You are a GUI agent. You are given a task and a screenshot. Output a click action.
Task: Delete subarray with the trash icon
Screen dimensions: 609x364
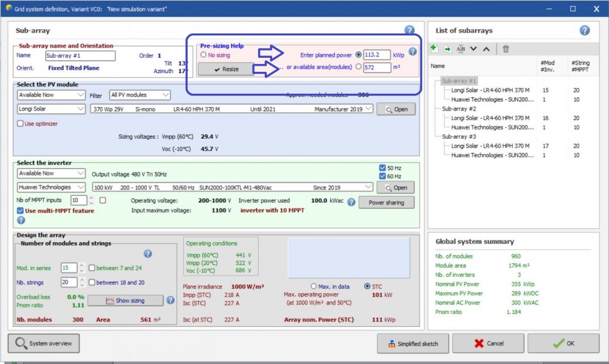[505, 49]
